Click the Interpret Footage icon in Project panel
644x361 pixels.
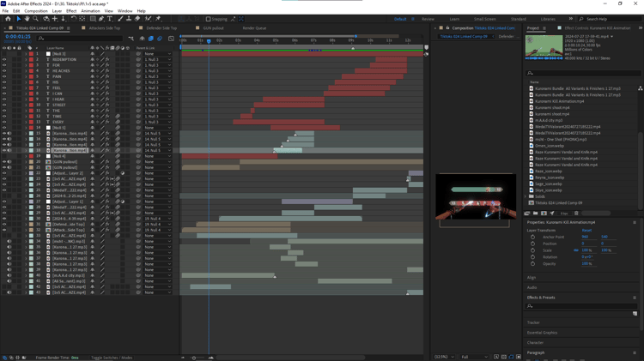click(527, 214)
